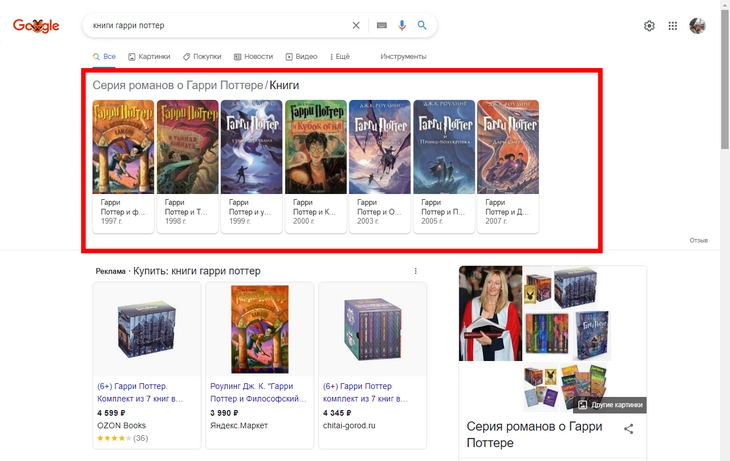Click inside the search field
This screenshot has height=461, width=730.
click(219, 26)
